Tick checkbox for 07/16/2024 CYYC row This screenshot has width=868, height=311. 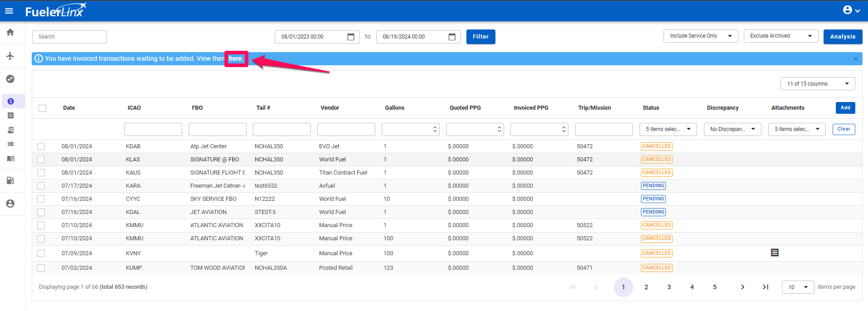pyautogui.click(x=41, y=199)
